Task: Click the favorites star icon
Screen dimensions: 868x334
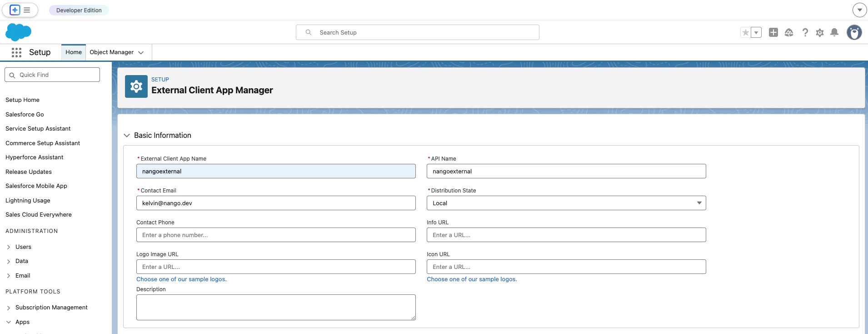Action: (x=745, y=32)
